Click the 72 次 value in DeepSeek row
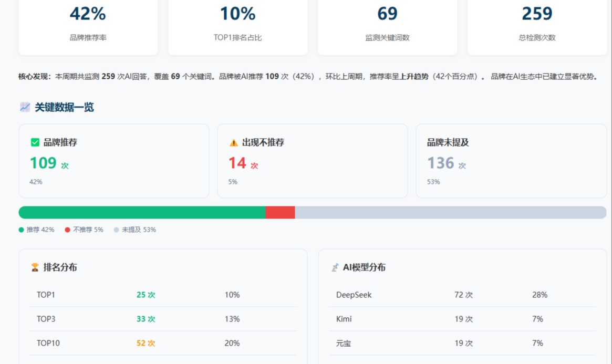This screenshot has height=364, width=612. click(464, 295)
